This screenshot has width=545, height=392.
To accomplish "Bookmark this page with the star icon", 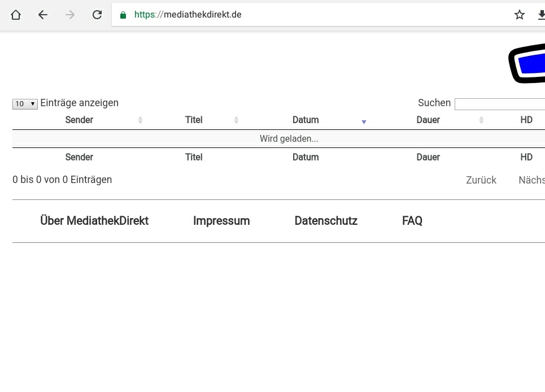I will [519, 15].
